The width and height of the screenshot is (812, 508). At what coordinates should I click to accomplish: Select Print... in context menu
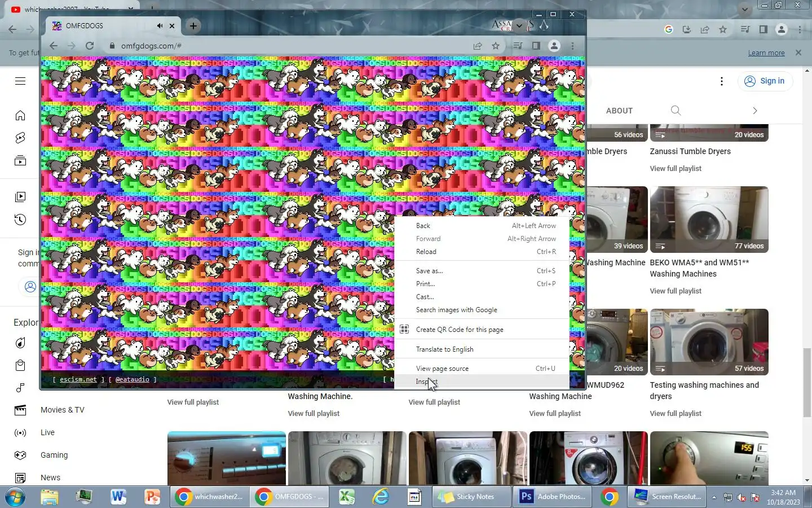482,284
